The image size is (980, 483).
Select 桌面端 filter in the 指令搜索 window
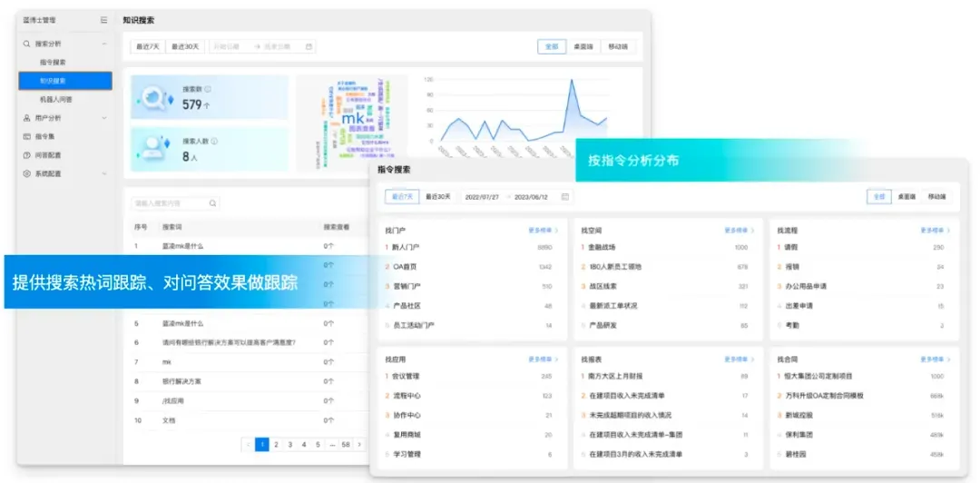[906, 196]
